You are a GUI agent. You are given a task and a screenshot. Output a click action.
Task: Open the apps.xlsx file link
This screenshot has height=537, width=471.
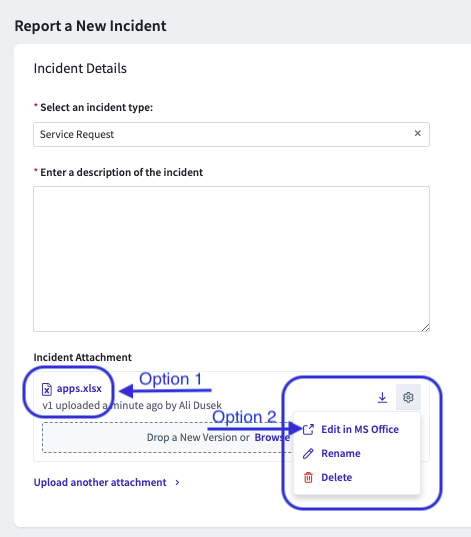[79, 388]
